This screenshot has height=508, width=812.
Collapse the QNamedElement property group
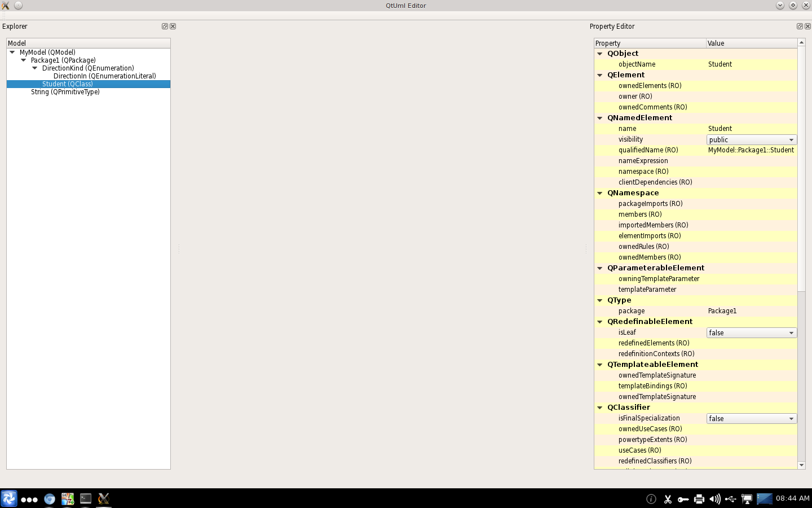click(600, 118)
